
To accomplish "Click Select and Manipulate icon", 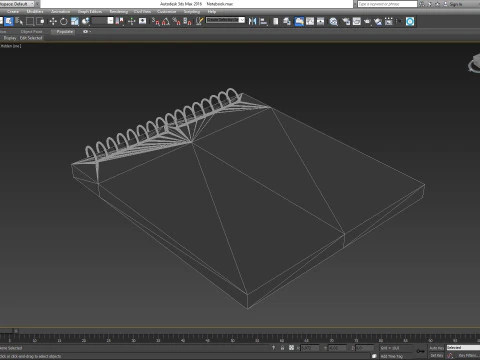I will pyautogui.click(x=131, y=21).
